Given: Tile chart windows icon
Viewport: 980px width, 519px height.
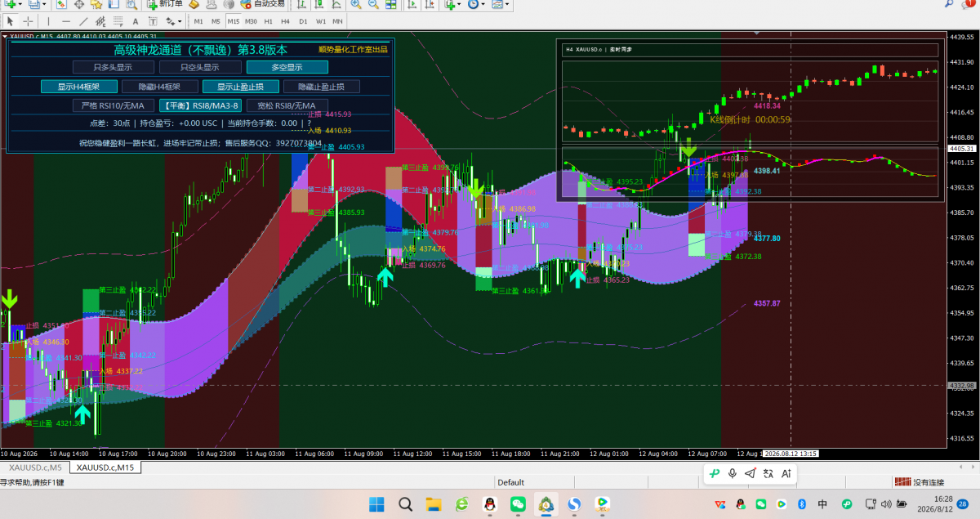Looking at the screenshot, I should 390,6.
